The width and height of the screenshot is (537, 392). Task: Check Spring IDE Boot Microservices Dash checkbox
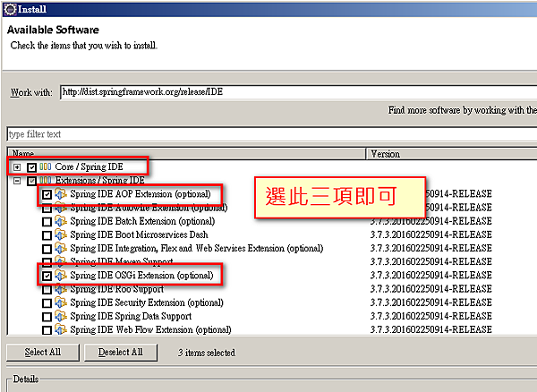[47, 235]
